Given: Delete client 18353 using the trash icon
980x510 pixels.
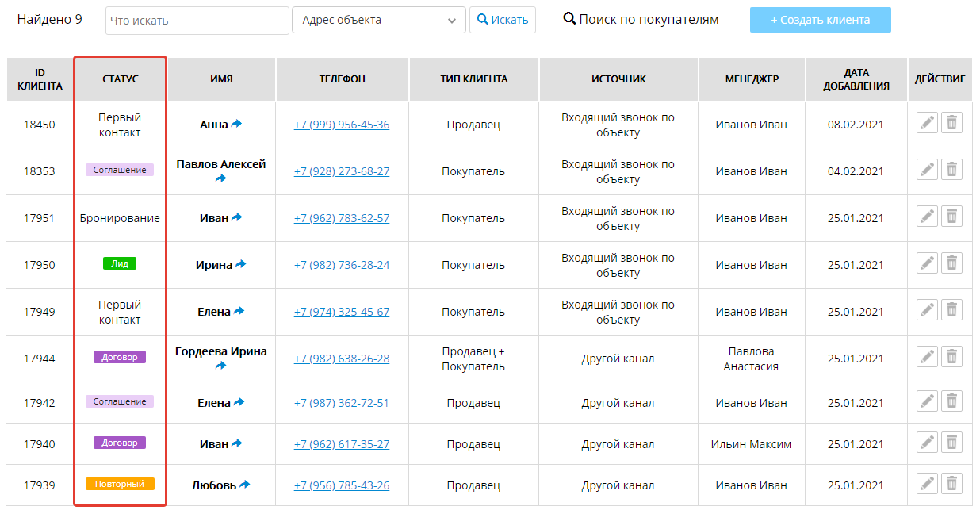Looking at the screenshot, I should tap(951, 170).
